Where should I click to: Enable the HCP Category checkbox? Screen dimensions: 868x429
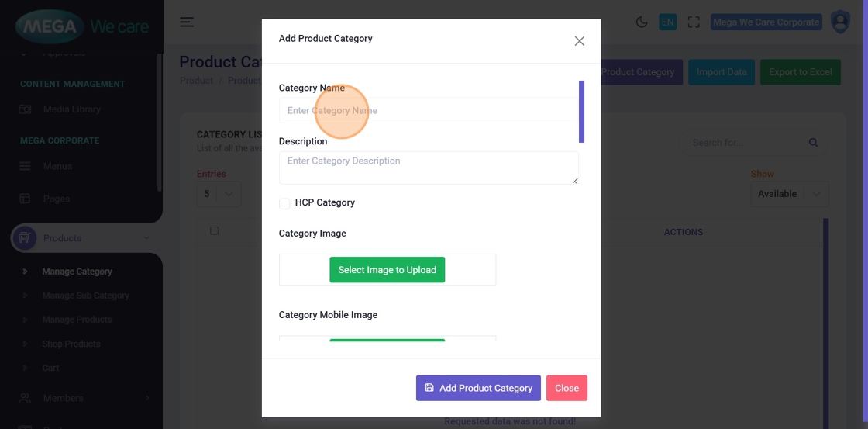tap(284, 203)
